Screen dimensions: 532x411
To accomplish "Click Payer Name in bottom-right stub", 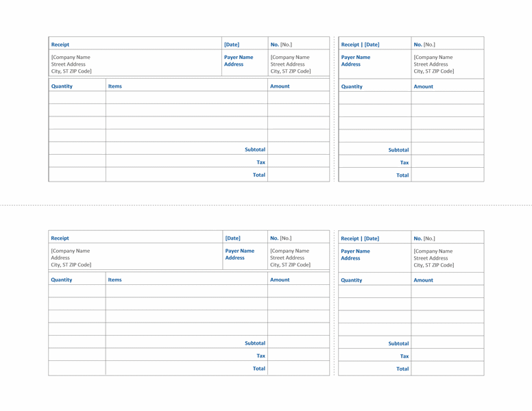I will pyautogui.click(x=355, y=251).
